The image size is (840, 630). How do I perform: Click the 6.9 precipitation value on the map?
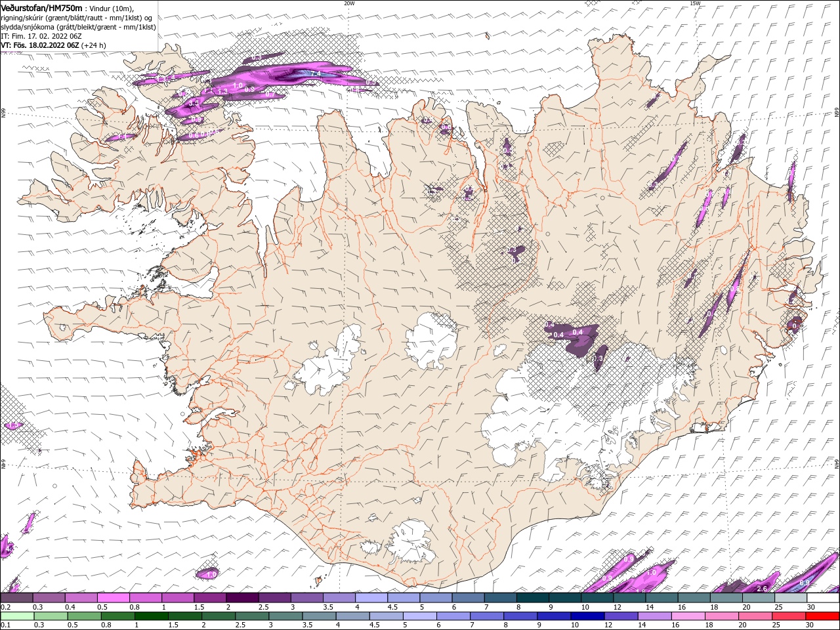point(805,583)
